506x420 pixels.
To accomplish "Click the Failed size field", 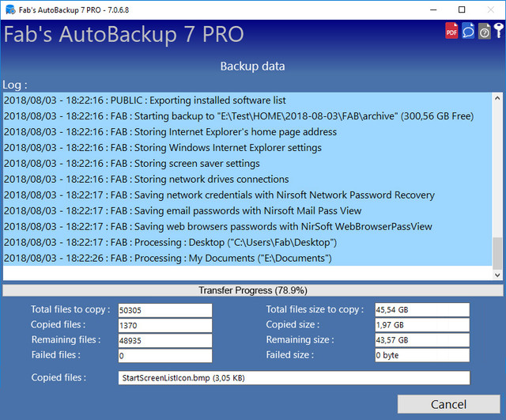I will coord(422,355).
